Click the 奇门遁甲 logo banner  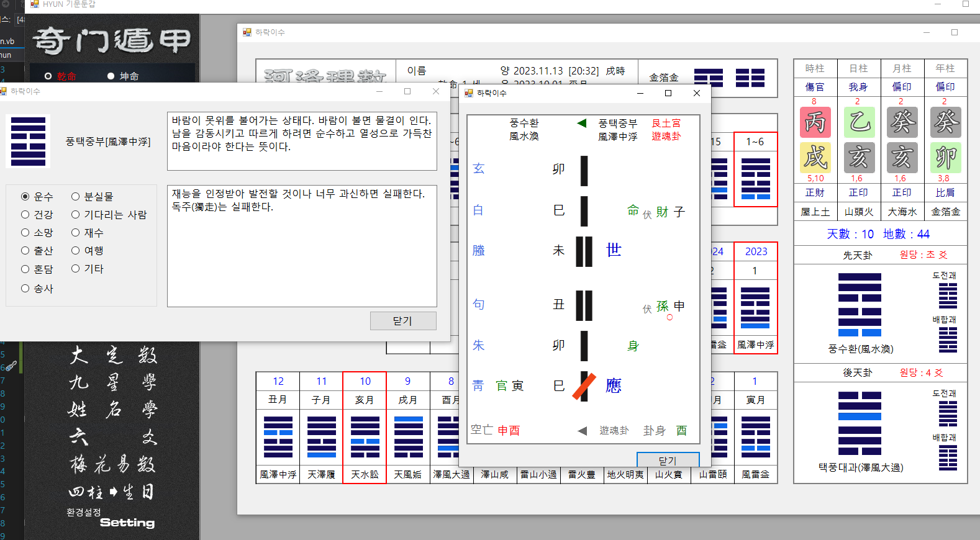(x=112, y=41)
